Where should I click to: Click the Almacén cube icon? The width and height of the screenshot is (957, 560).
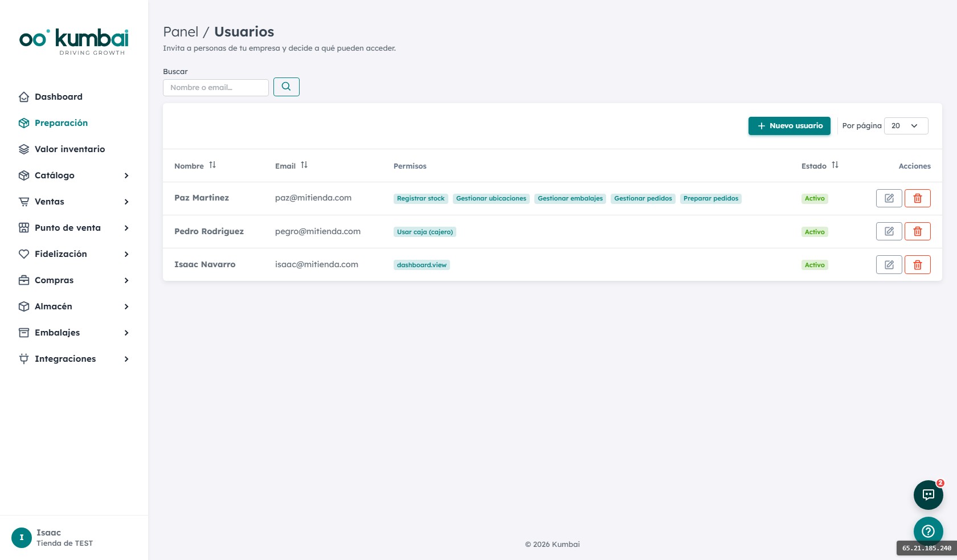coord(24,306)
